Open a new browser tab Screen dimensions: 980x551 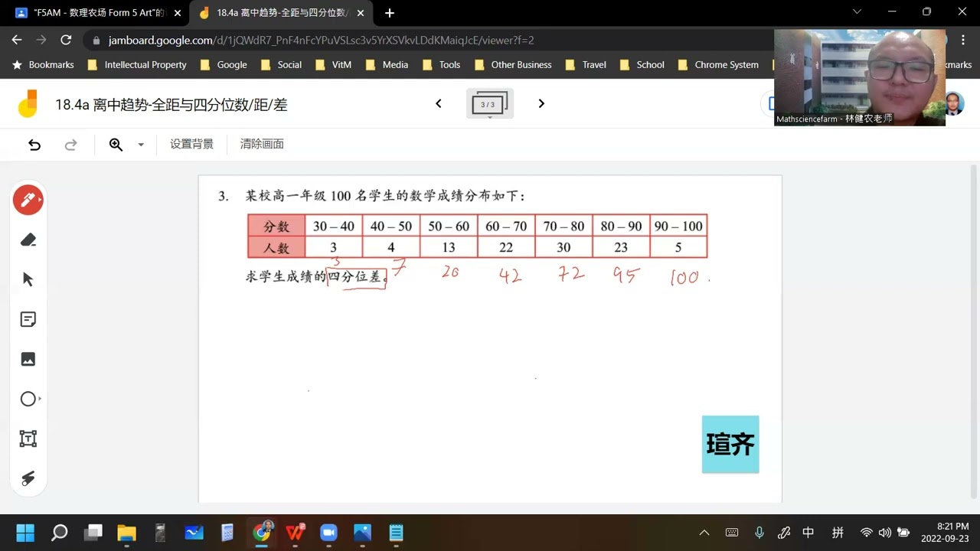pyautogui.click(x=390, y=13)
